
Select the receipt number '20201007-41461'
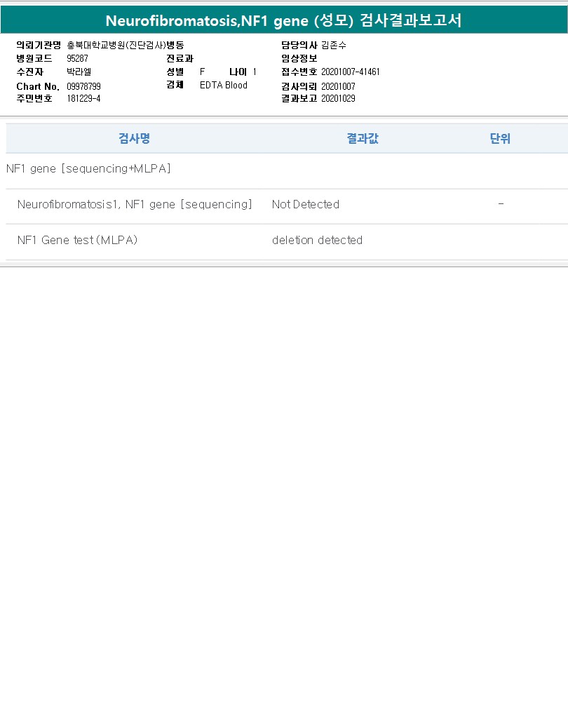[x=351, y=72]
